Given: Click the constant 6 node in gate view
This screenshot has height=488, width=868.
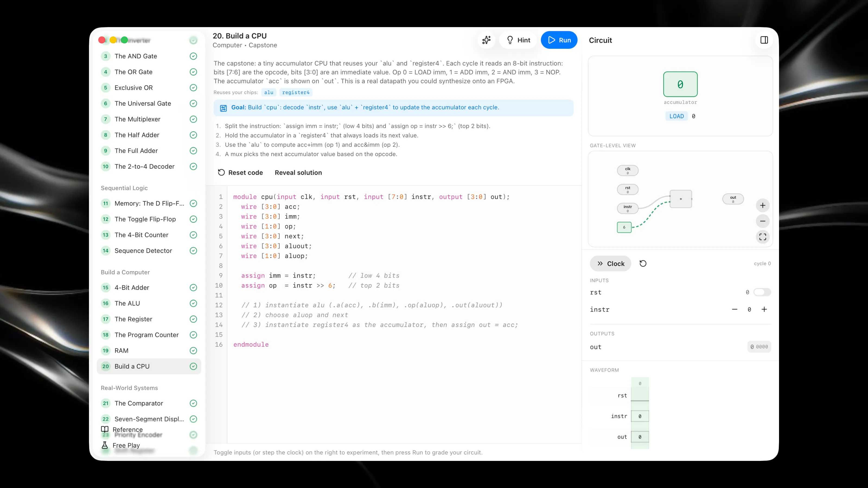Looking at the screenshot, I should point(624,227).
